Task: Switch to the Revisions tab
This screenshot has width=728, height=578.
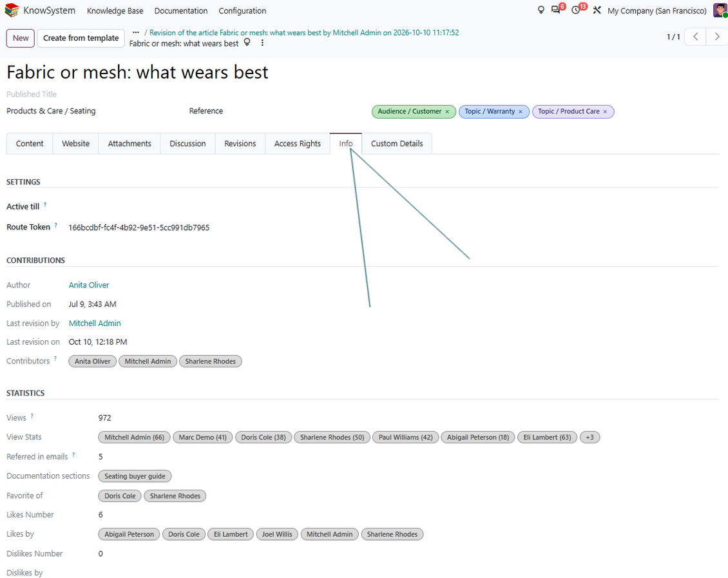Action: [x=240, y=144]
